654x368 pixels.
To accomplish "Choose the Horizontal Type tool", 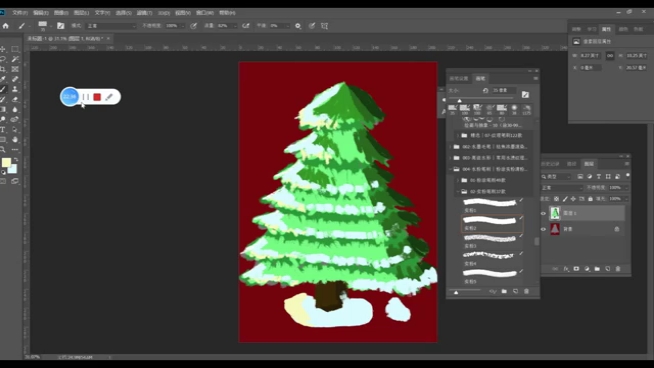I will tap(3, 130).
